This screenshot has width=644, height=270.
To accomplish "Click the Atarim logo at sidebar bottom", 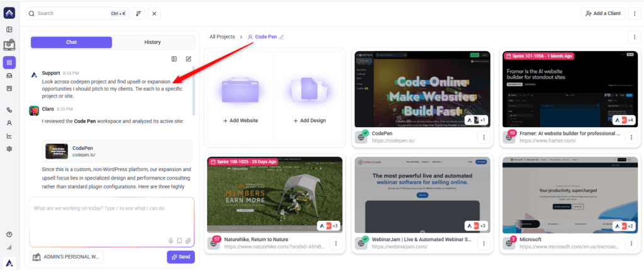I will (9, 262).
